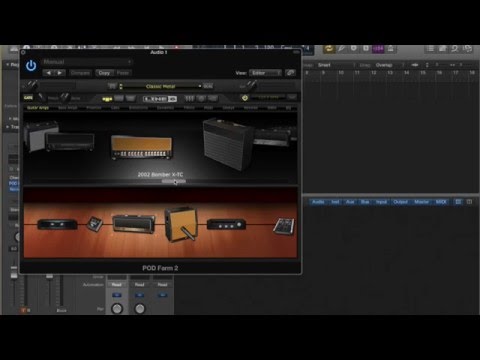Filter mixer by Bus channel strips
Screen dimensions: 480x360
(365, 202)
